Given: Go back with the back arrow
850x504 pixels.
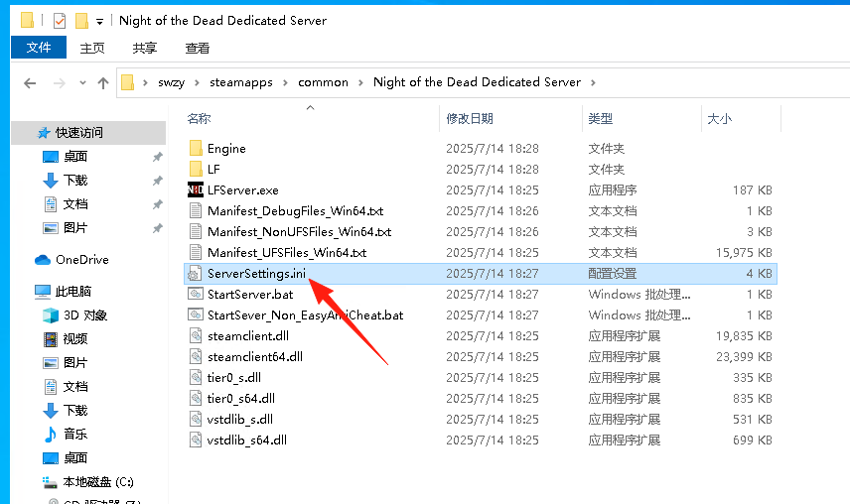Looking at the screenshot, I should click(30, 82).
